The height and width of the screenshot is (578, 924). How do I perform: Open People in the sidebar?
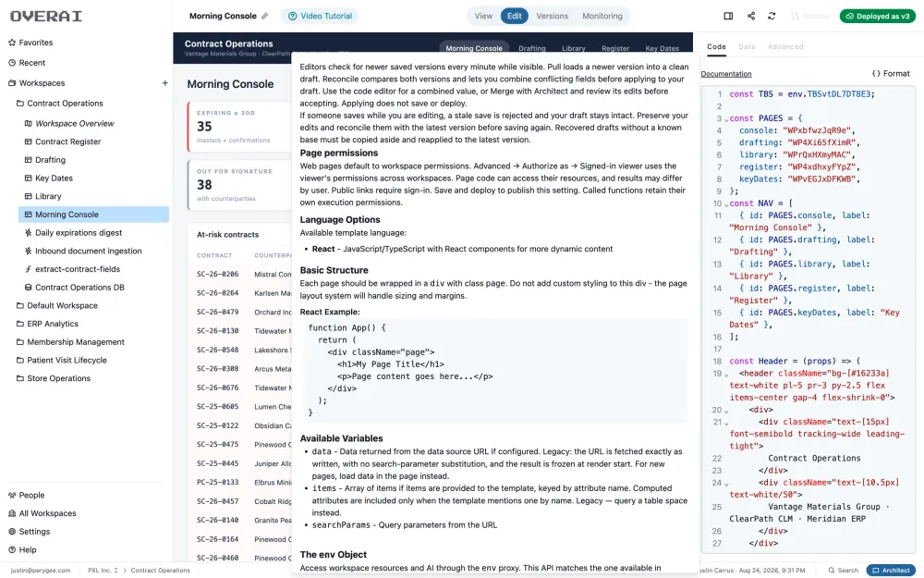click(x=26, y=496)
